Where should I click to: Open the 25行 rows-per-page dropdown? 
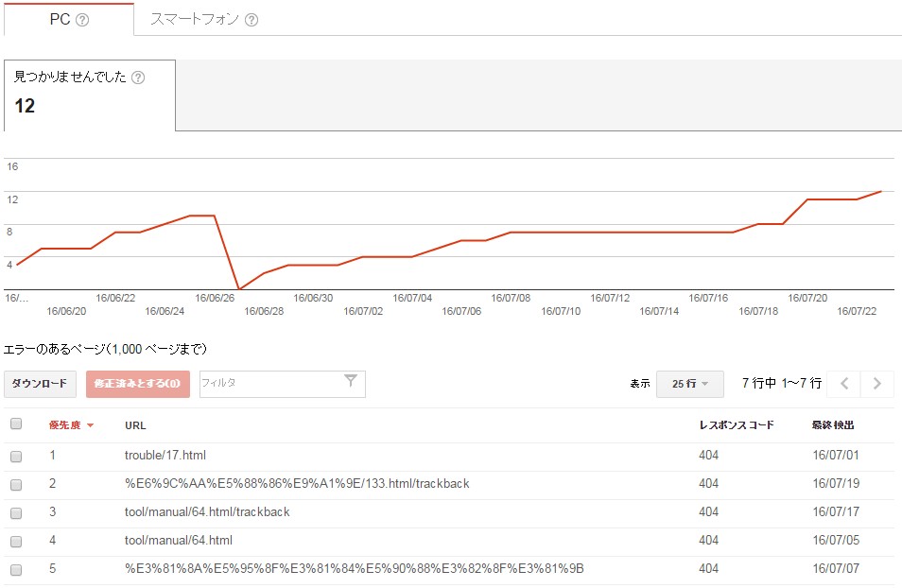click(x=689, y=384)
